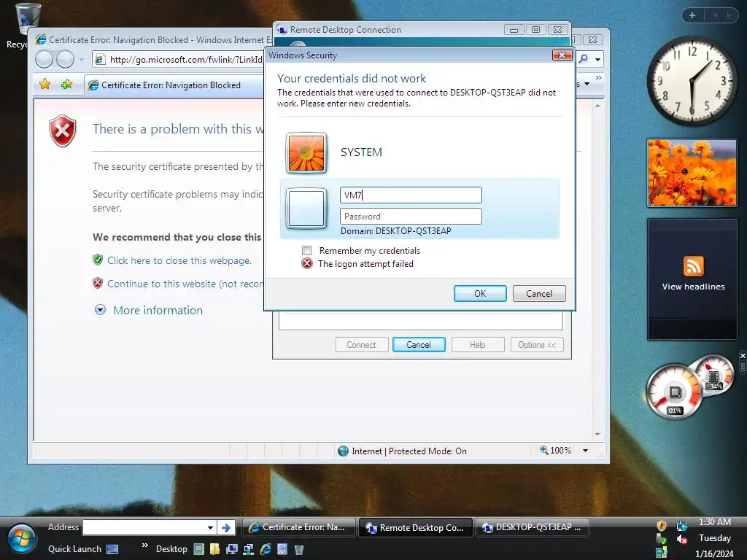The image size is (747, 560).
Task: Expand IE command bar overflow chevron
Action: 598,77
